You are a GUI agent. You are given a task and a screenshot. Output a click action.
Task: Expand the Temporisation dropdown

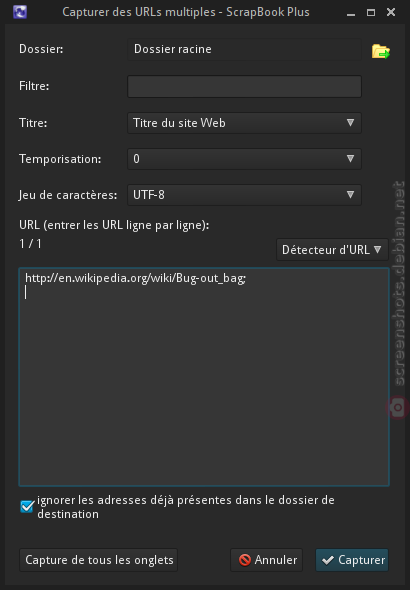[x=244, y=159]
